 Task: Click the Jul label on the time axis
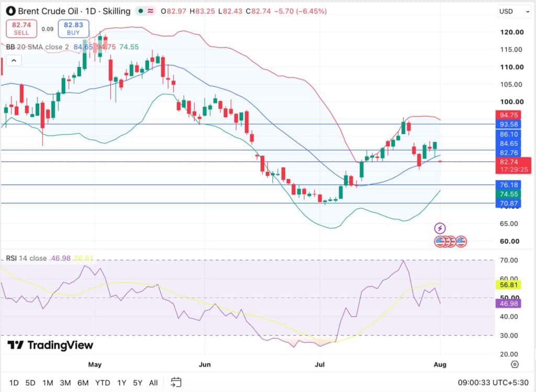coord(320,365)
